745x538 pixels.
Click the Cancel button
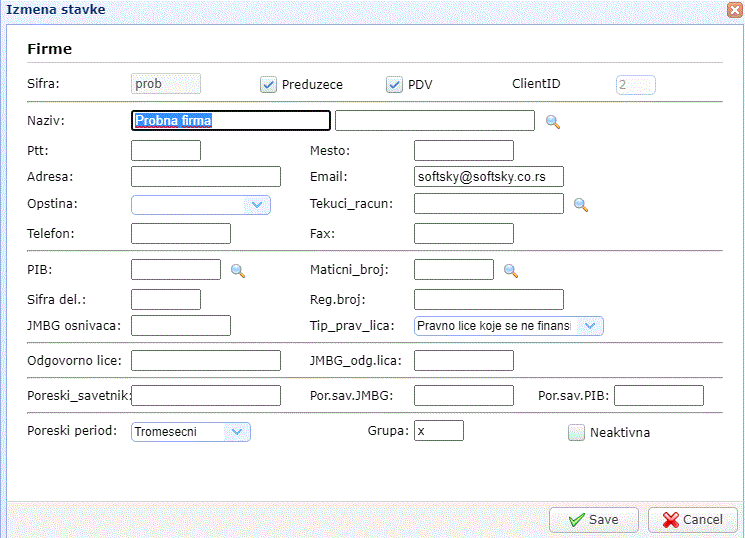(693, 520)
